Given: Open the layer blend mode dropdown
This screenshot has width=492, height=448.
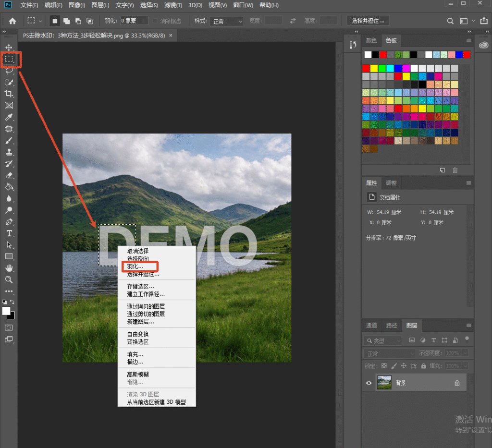Looking at the screenshot, I should point(389,354).
